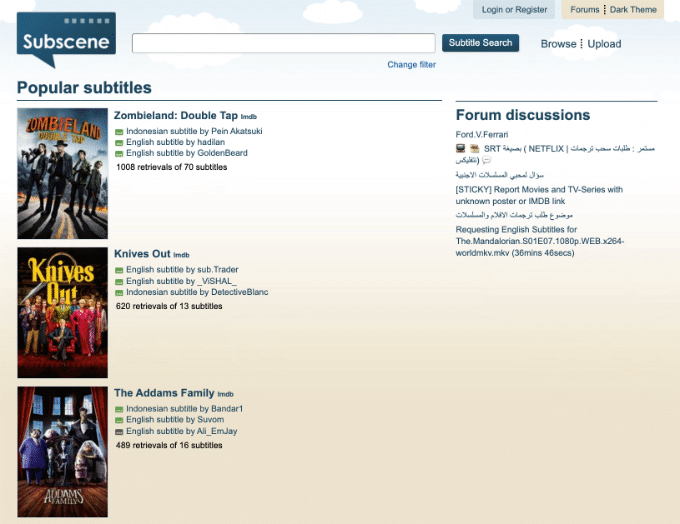This screenshot has width=680, height=524.
Task: Open Imdb link for Zombieland: Double Tap
Action: pos(248,117)
